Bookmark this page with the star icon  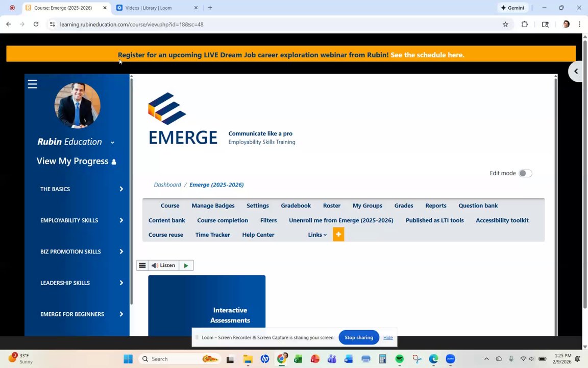[505, 25]
